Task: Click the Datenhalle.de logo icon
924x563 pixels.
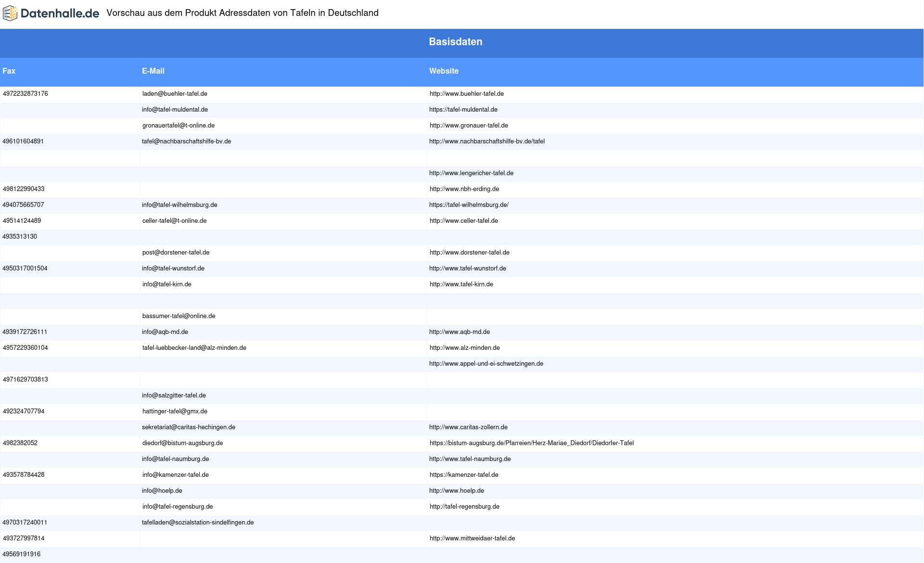Action: (10, 13)
